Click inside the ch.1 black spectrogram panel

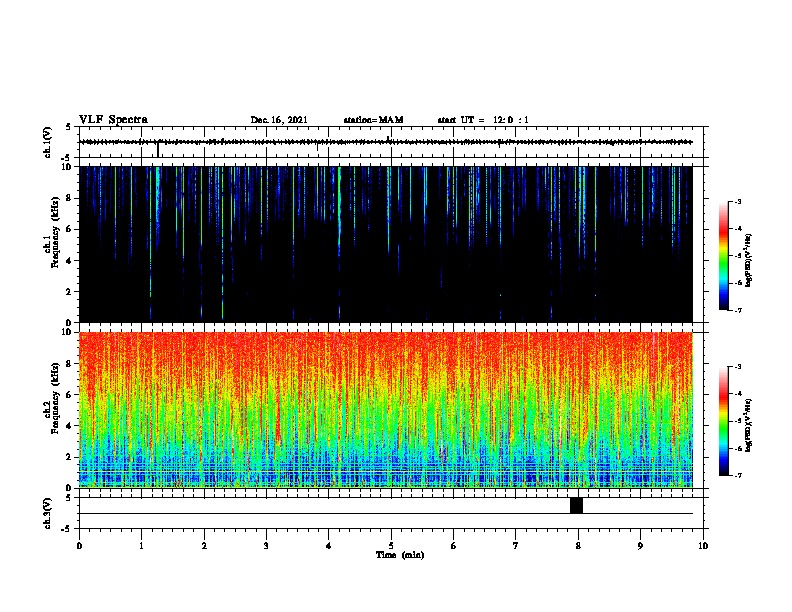386,244
